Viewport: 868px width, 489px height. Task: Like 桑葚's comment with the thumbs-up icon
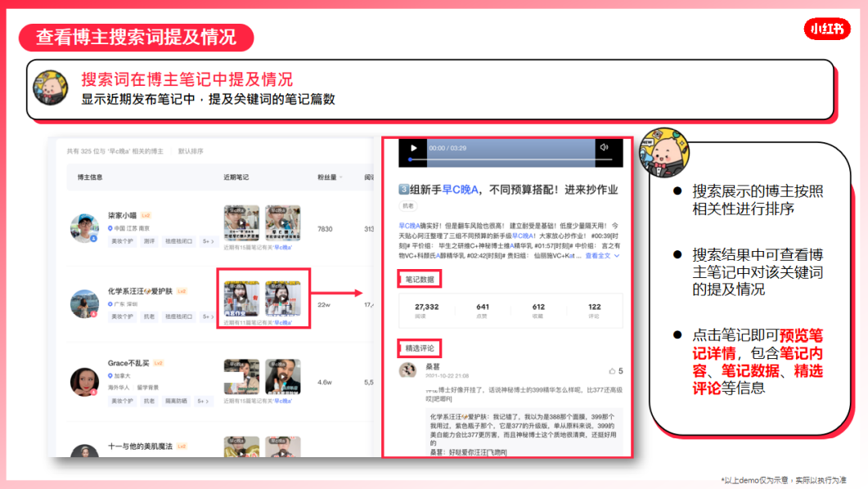(x=612, y=370)
